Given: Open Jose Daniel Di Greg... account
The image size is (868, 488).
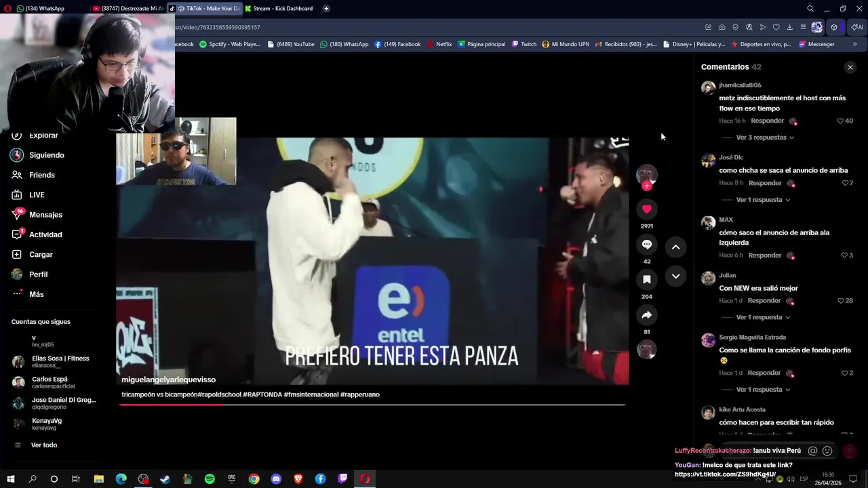Looking at the screenshot, I should (x=54, y=403).
